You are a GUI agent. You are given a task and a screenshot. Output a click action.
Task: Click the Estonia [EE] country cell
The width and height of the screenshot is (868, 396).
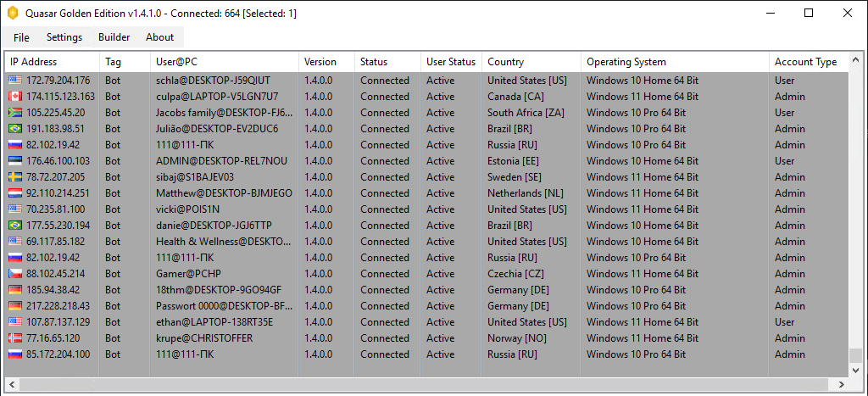coord(513,161)
